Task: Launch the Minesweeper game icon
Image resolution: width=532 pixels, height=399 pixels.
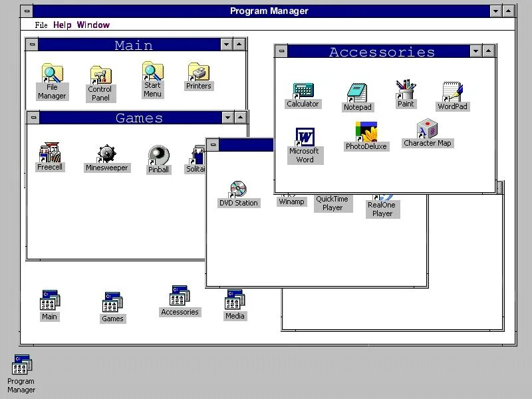Action: (107, 158)
